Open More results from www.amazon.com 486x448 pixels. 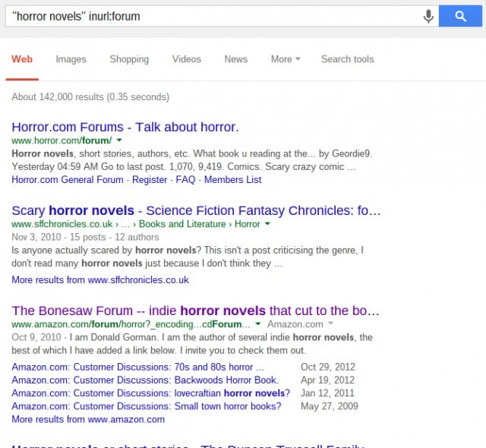pyautogui.click(x=88, y=419)
